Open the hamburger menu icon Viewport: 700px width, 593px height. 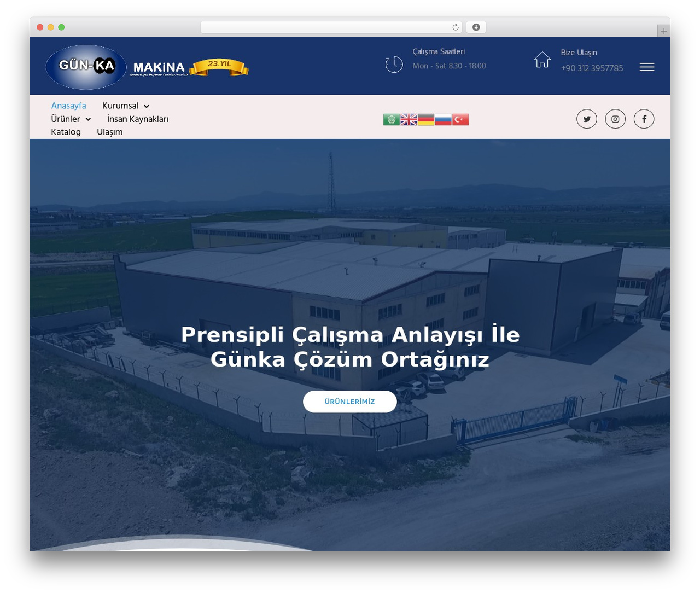coord(647,67)
